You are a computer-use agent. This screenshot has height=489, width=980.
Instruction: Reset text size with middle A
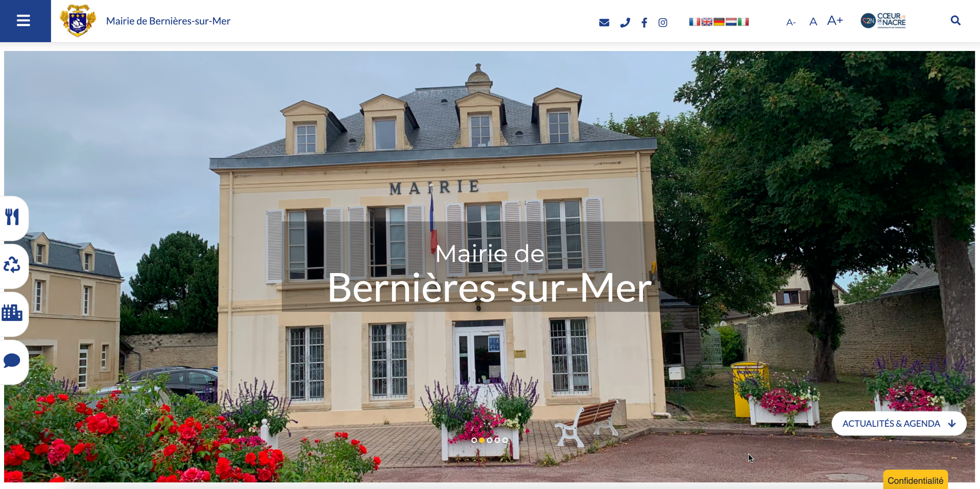click(813, 22)
